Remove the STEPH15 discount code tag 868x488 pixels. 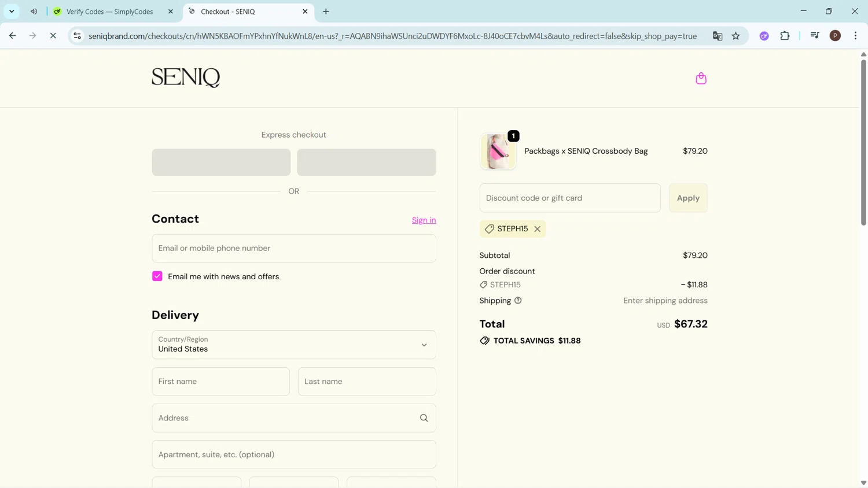538,229
